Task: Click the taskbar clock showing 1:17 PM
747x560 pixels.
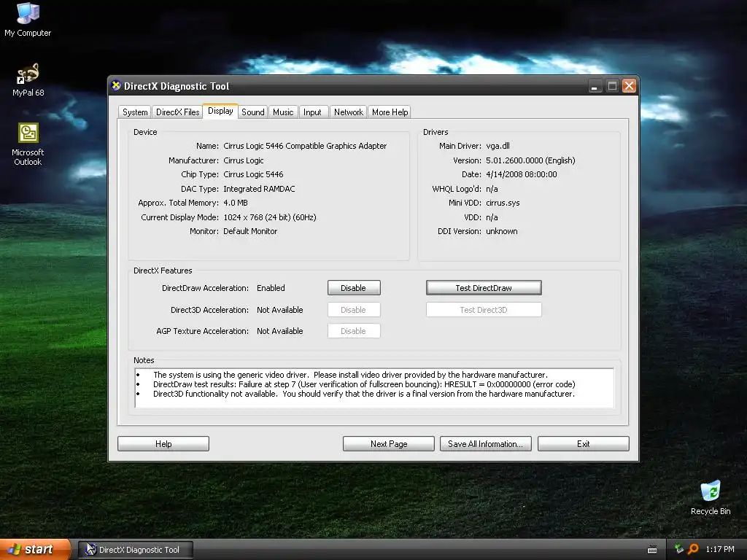Action: [719, 549]
